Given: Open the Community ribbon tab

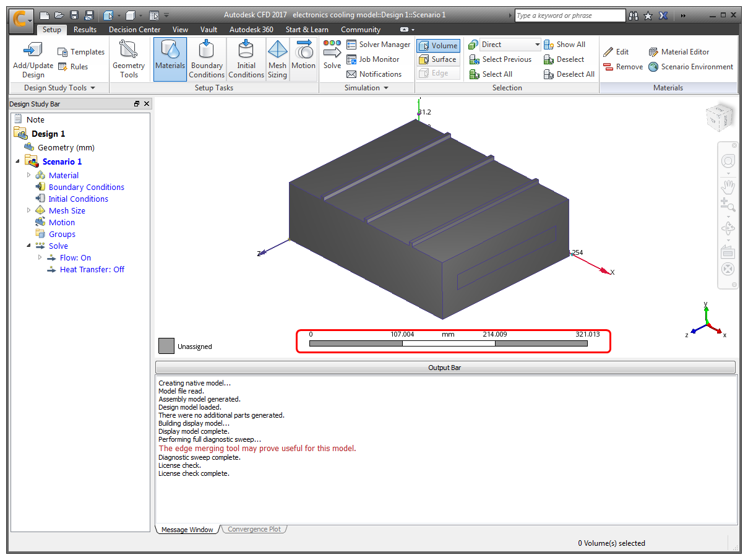Looking at the screenshot, I should pyautogui.click(x=361, y=30).
